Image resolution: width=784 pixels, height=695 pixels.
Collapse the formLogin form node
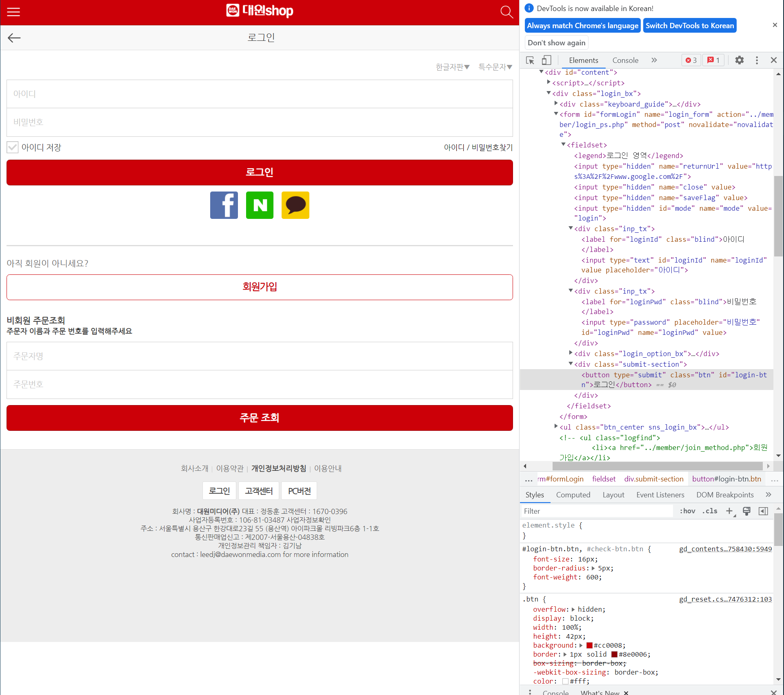556,114
